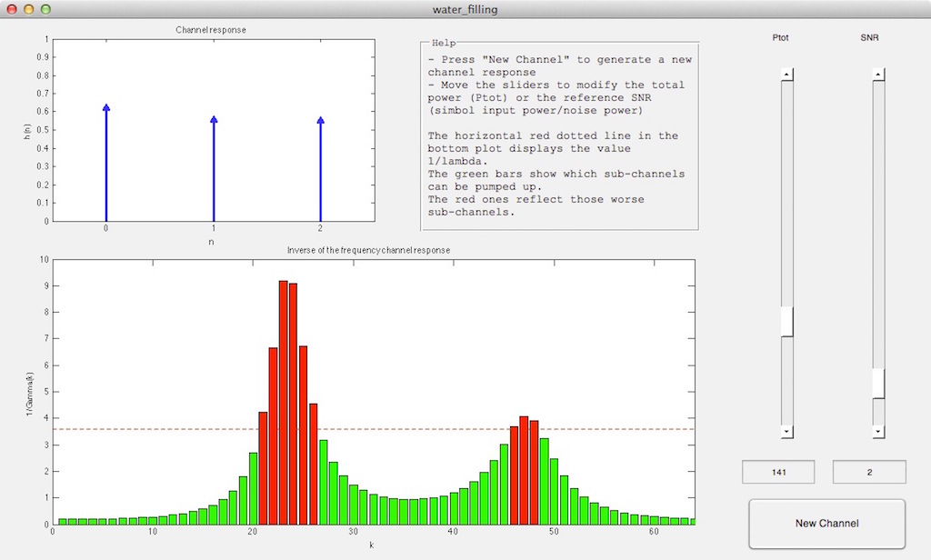Click the Ptot slider down arrow

tap(786, 432)
